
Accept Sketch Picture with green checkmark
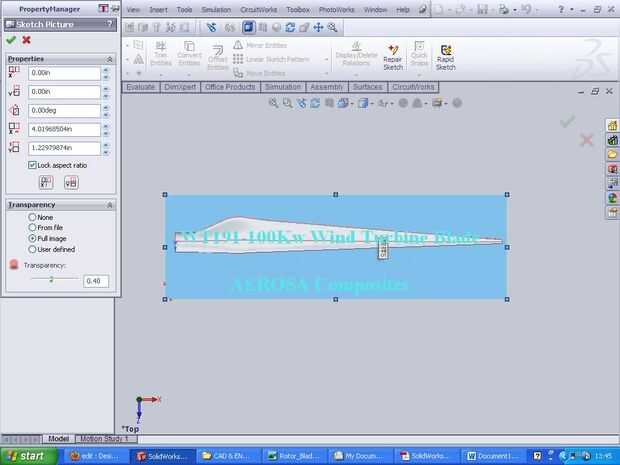11,40
